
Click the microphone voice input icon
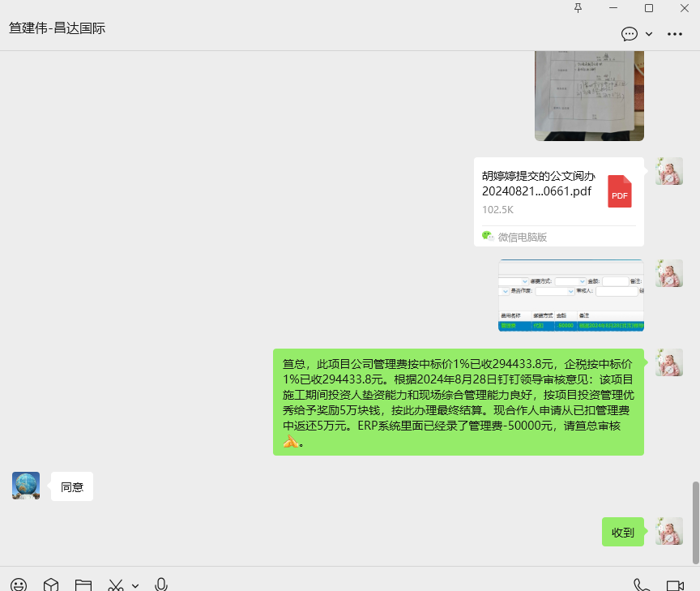161,585
